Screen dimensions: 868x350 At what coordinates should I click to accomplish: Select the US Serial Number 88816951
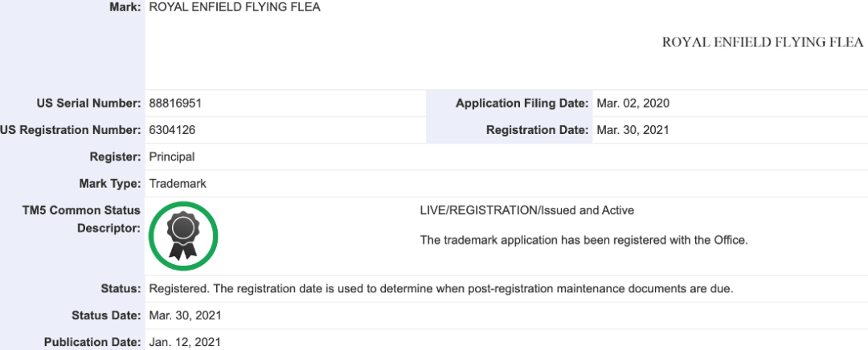pos(175,104)
